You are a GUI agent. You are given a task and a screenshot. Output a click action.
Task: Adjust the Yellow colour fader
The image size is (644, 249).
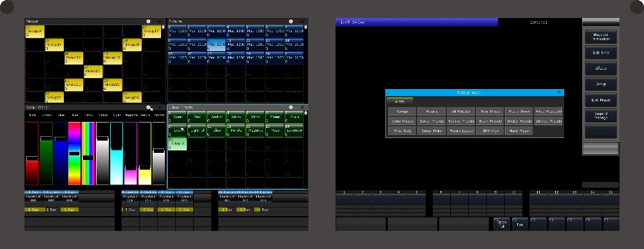(144, 153)
